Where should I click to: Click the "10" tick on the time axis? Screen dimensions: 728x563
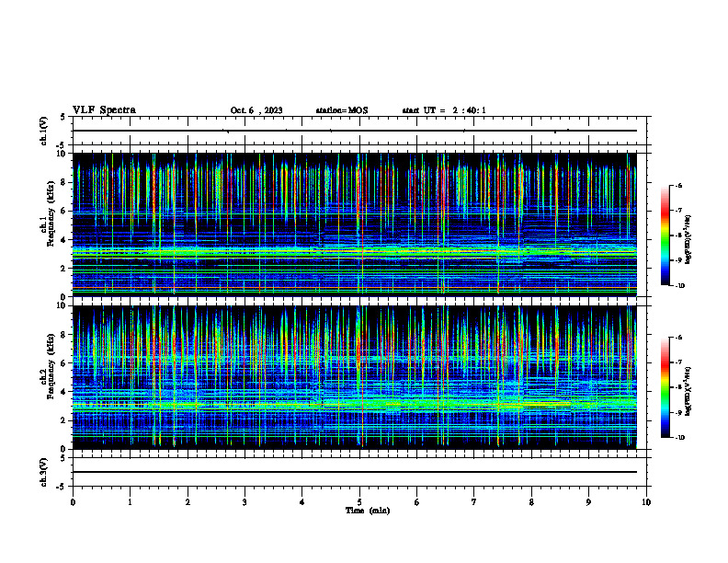646,502
